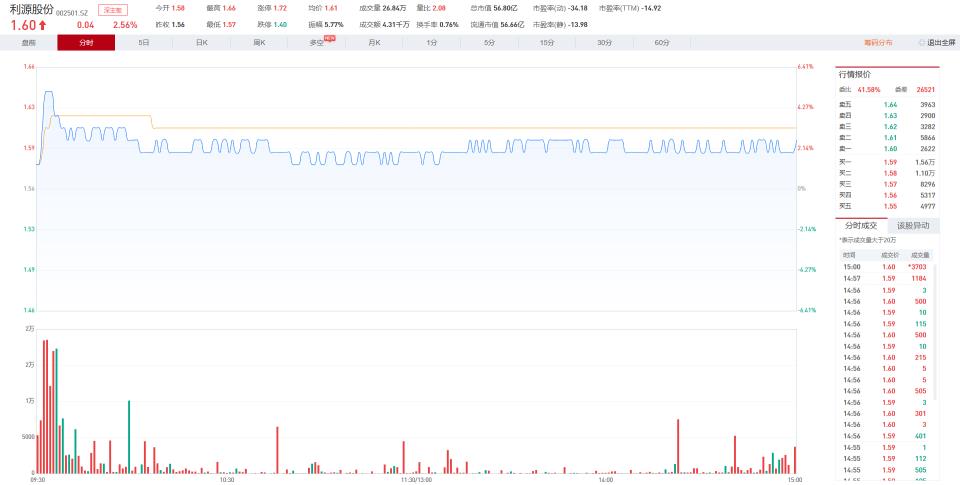Switch to the 分时成交 trades tab

pos(861,226)
